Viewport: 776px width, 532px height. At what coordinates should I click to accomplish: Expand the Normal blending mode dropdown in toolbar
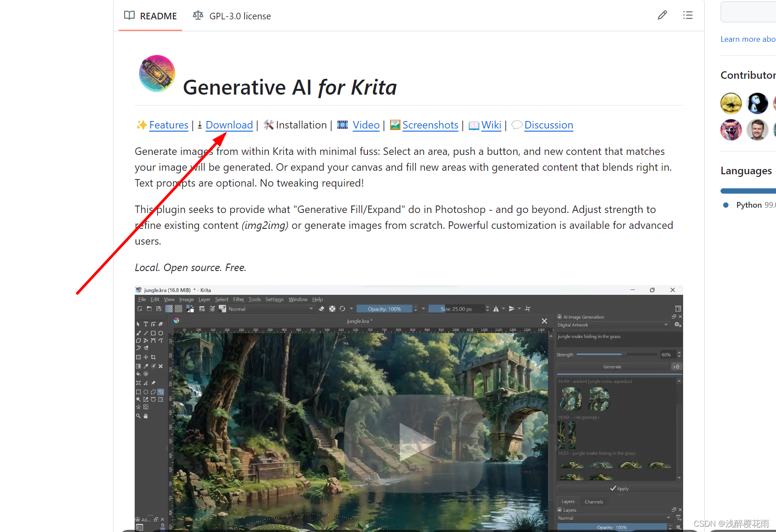pos(271,309)
